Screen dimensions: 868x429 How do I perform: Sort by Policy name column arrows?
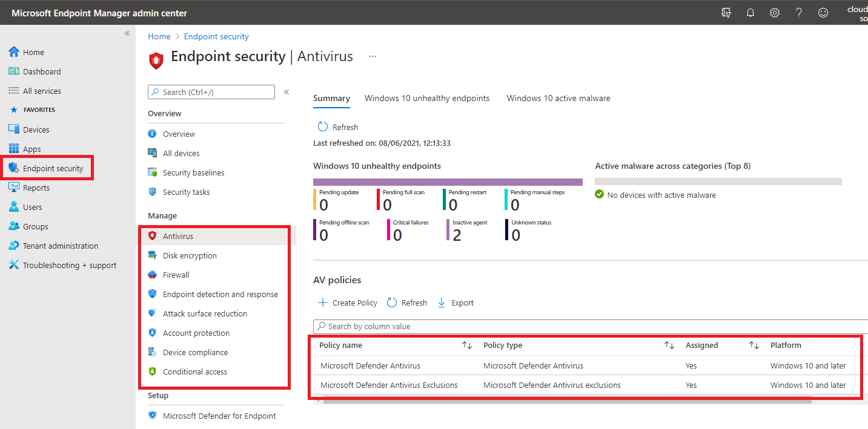[x=467, y=345]
